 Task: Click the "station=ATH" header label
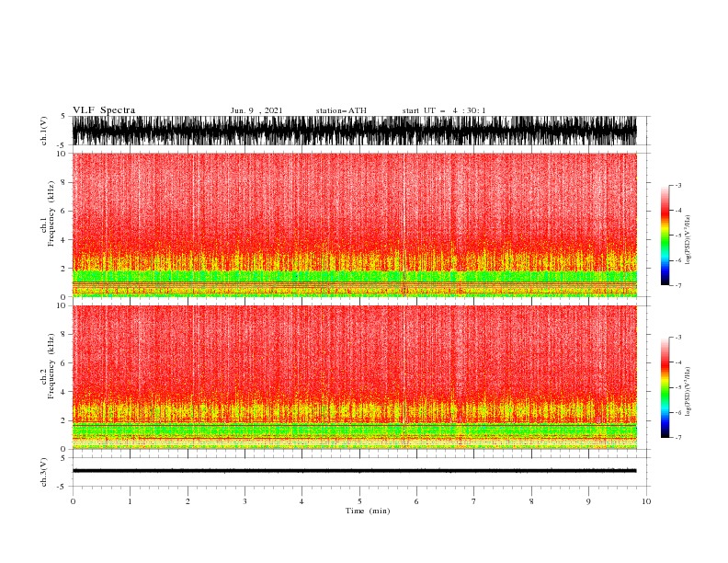341,110
